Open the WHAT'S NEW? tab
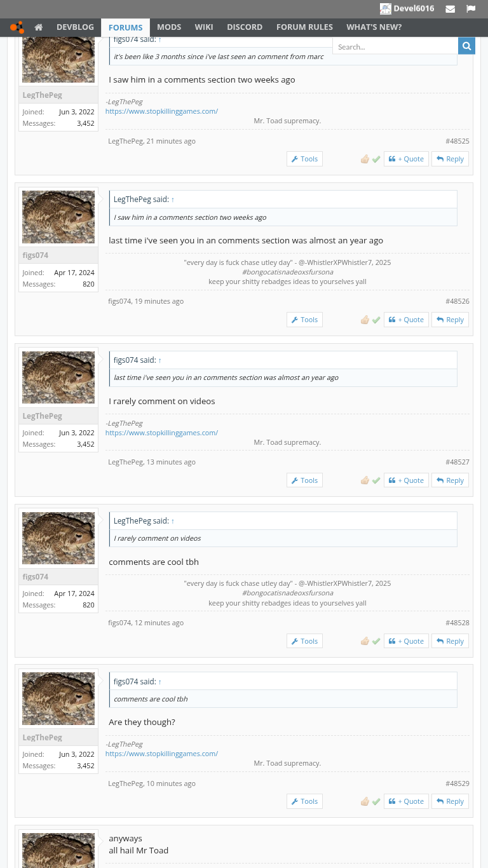Viewport: 488px width, 868px height. click(374, 27)
